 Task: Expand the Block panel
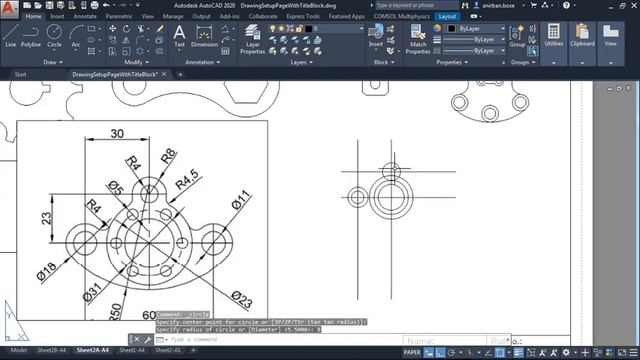(384, 62)
